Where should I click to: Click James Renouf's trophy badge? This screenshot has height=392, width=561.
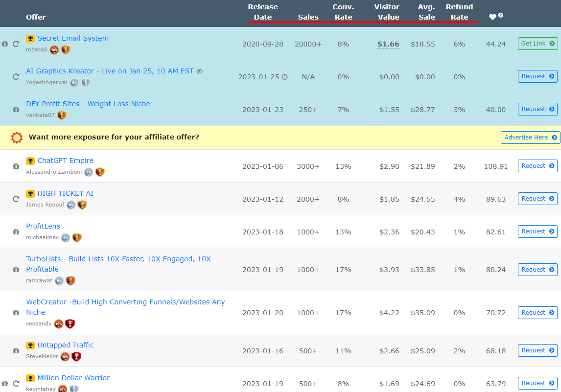pyautogui.click(x=82, y=205)
